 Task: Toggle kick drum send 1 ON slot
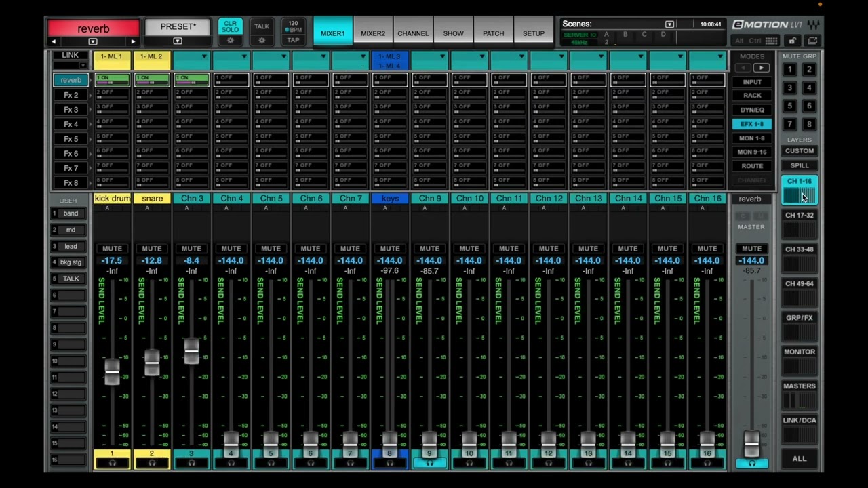(112, 80)
